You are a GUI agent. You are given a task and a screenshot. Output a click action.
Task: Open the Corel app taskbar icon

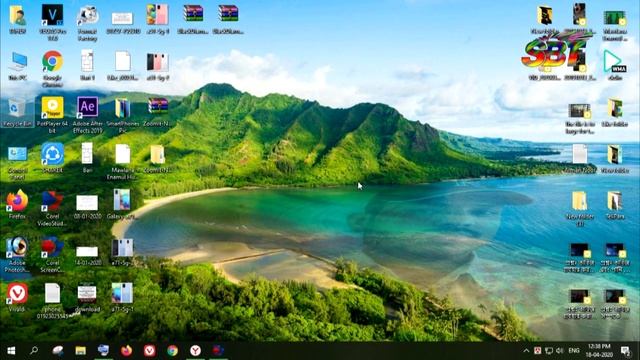(x=218, y=351)
